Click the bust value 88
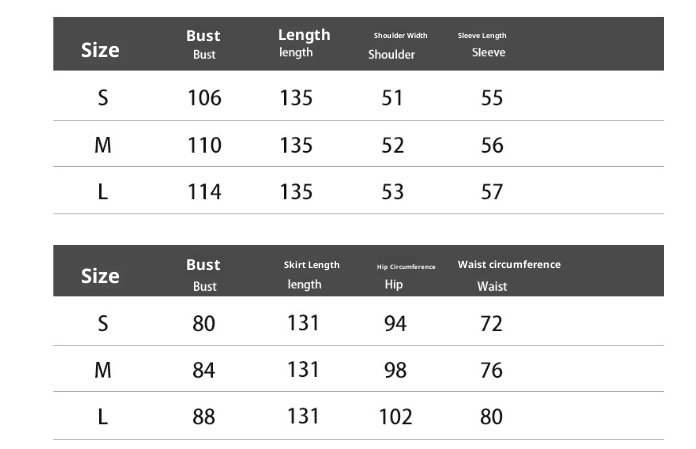This screenshot has height=449, width=696. tap(204, 416)
